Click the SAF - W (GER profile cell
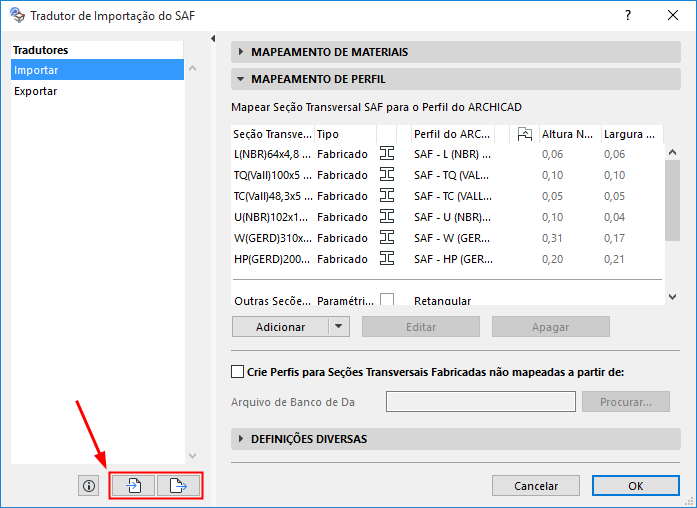This screenshot has width=697, height=508. pos(452,237)
